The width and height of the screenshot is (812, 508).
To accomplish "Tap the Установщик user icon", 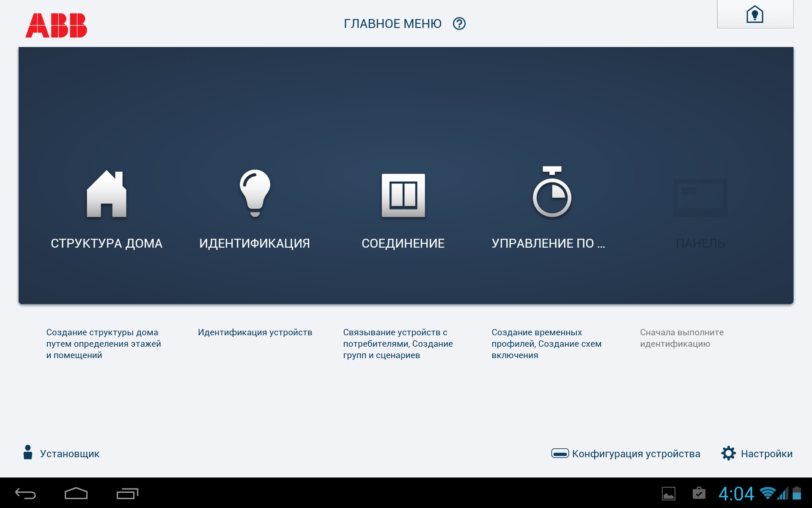I will (x=28, y=453).
